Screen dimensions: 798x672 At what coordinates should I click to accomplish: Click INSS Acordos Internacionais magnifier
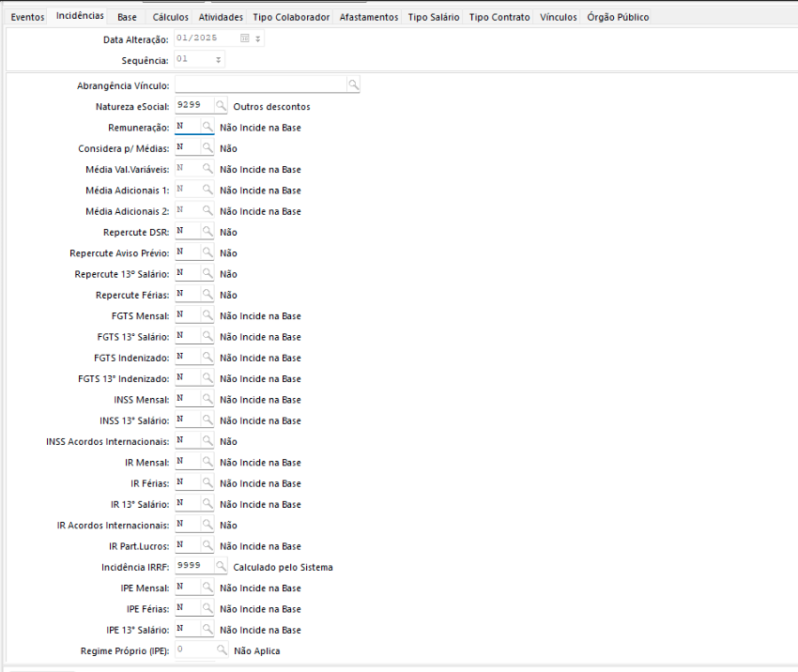click(x=207, y=440)
